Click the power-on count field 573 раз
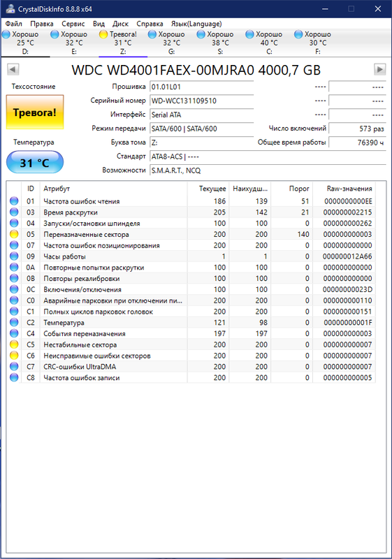This screenshot has width=392, height=559. pyautogui.click(x=357, y=129)
